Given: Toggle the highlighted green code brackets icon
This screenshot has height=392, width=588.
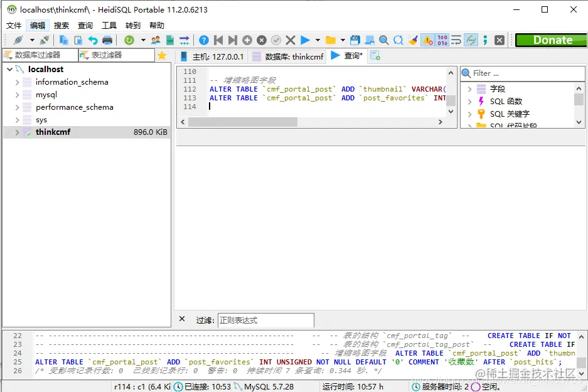Looking at the screenshot, I should coord(471,40).
